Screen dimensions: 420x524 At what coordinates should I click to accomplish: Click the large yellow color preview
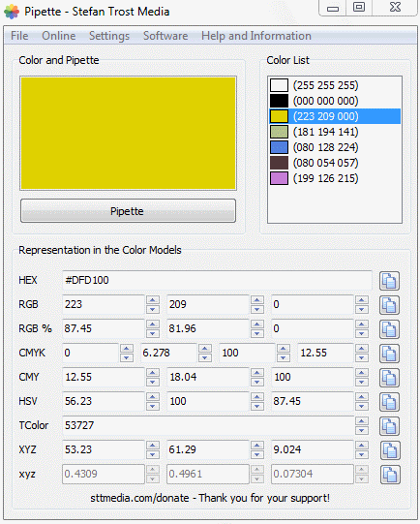(x=128, y=134)
